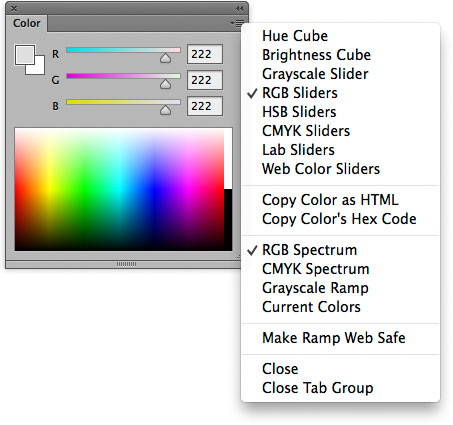Screen dimensions: 453x425
Task: Click the R value input field
Action: click(x=205, y=54)
